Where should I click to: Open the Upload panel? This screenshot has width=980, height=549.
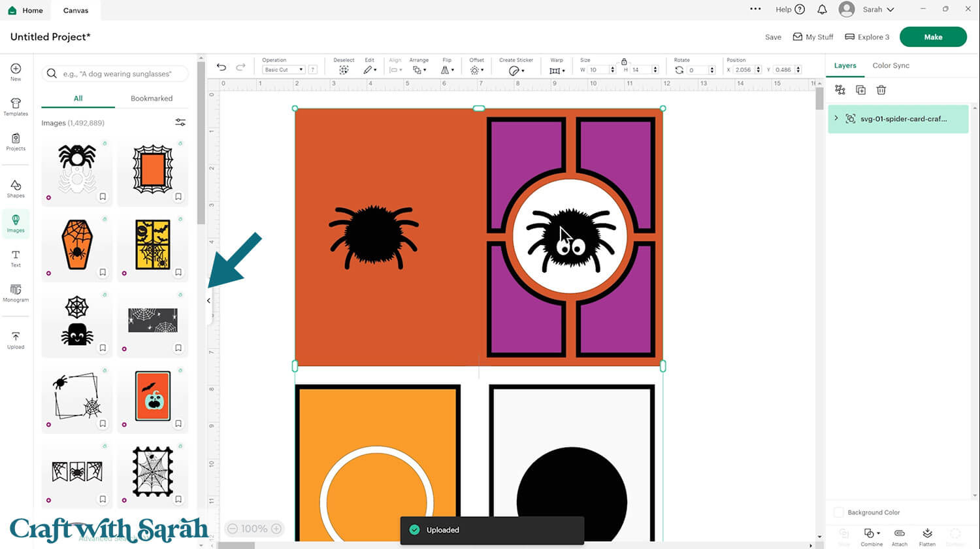pyautogui.click(x=15, y=340)
